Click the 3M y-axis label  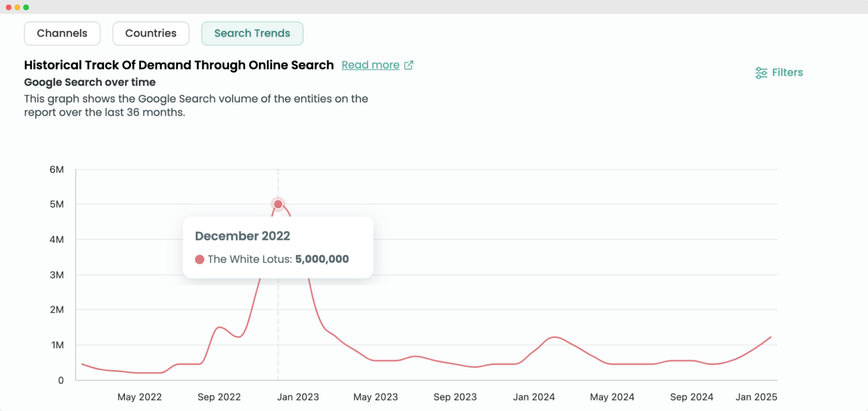pos(56,275)
